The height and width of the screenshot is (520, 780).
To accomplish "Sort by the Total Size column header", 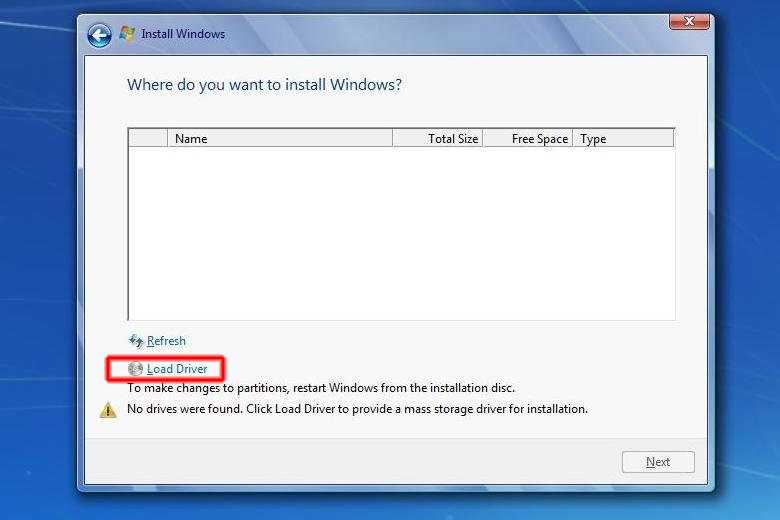I will [x=438, y=138].
